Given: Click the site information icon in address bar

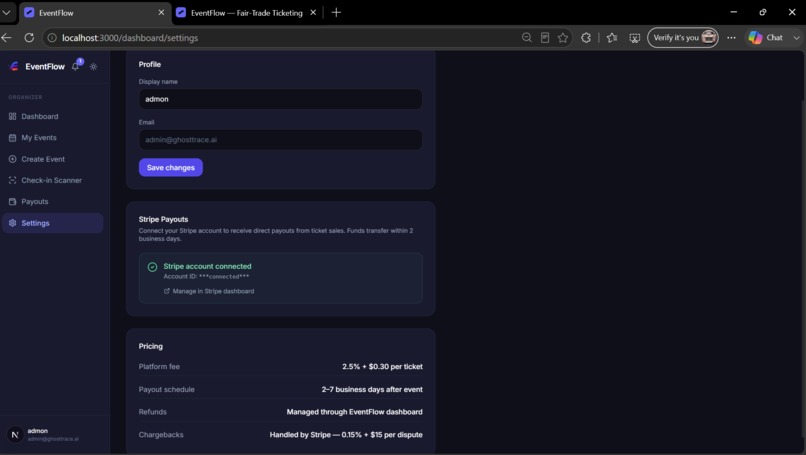Looking at the screenshot, I should point(52,38).
